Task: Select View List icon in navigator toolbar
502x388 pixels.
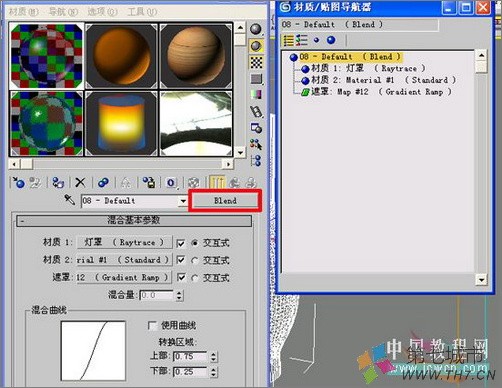Action: (x=288, y=40)
